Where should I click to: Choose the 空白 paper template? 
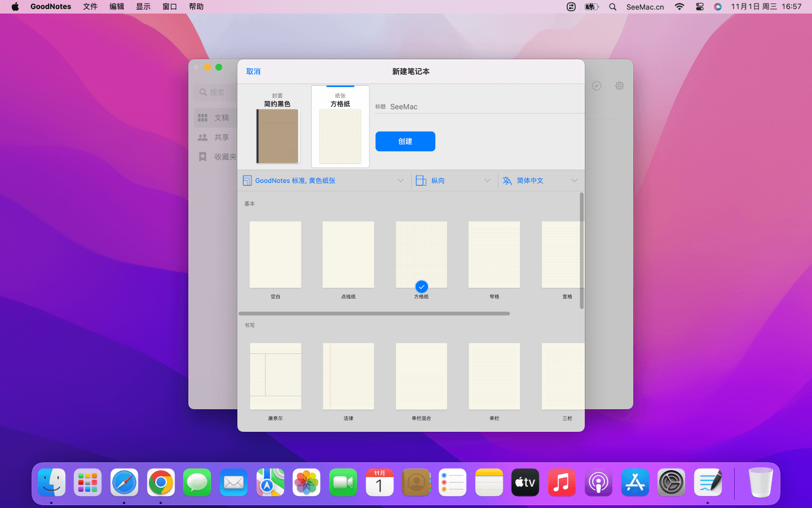(x=275, y=260)
